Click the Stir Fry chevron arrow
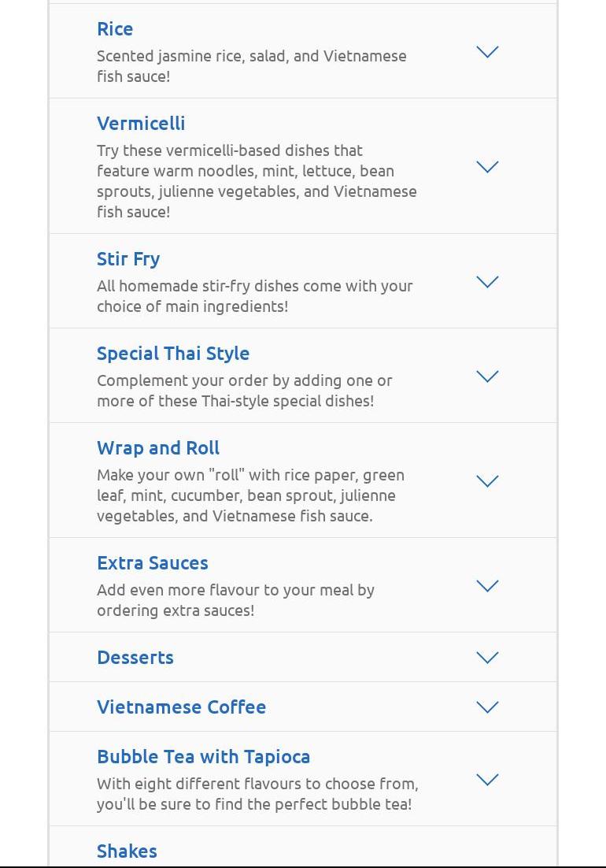This screenshot has height=868, width=606. (x=488, y=282)
